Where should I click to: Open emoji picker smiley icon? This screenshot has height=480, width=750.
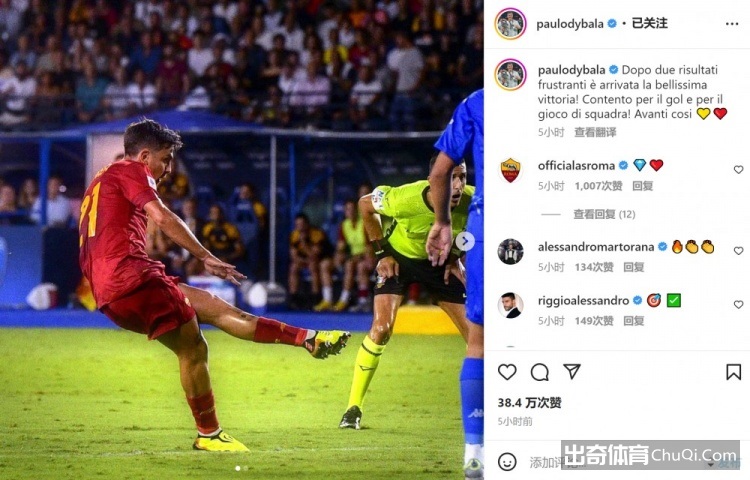click(507, 462)
